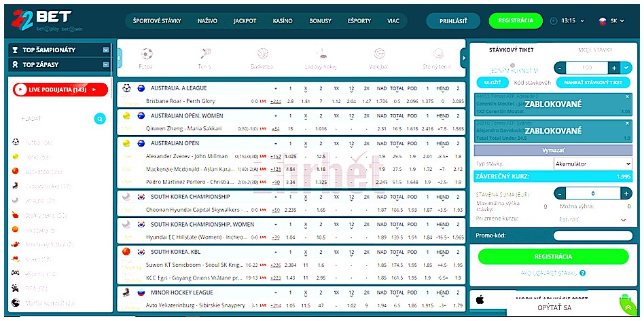Image resolution: width=644 pixels, height=321 pixels.
Task: Click help icon next to Ako uzavrieť stávku
Action: (583, 273)
